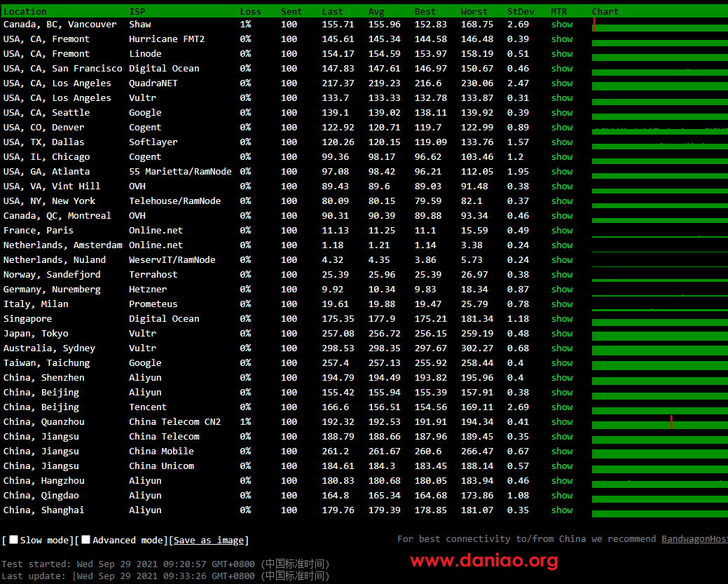Show MTR for Singapore Digital Ocean
728x584 pixels.
562,319
